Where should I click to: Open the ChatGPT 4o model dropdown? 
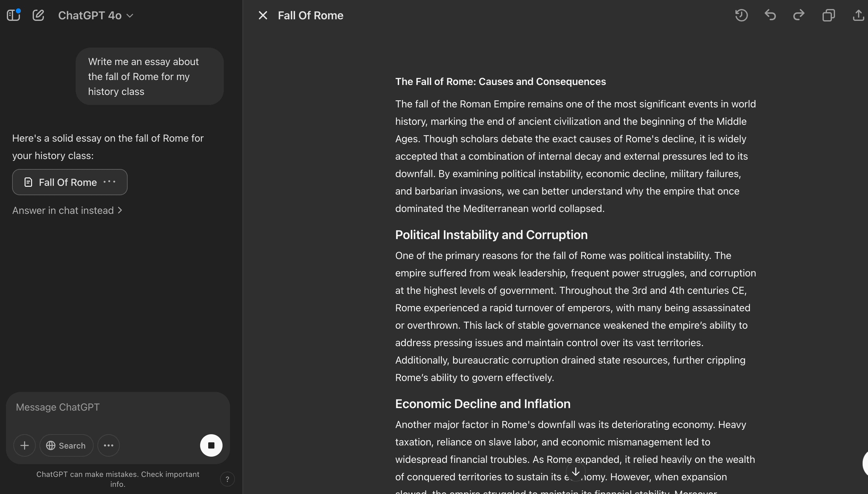tap(96, 16)
